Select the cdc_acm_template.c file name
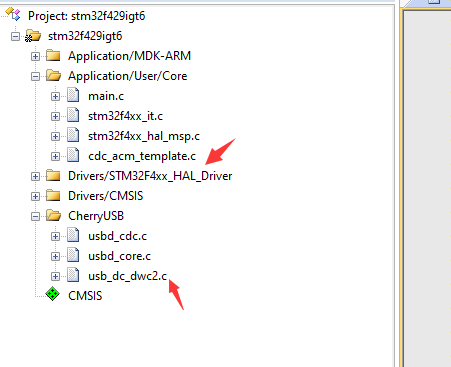Image resolution: width=451 pixels, height=367 pixels. 142,156
